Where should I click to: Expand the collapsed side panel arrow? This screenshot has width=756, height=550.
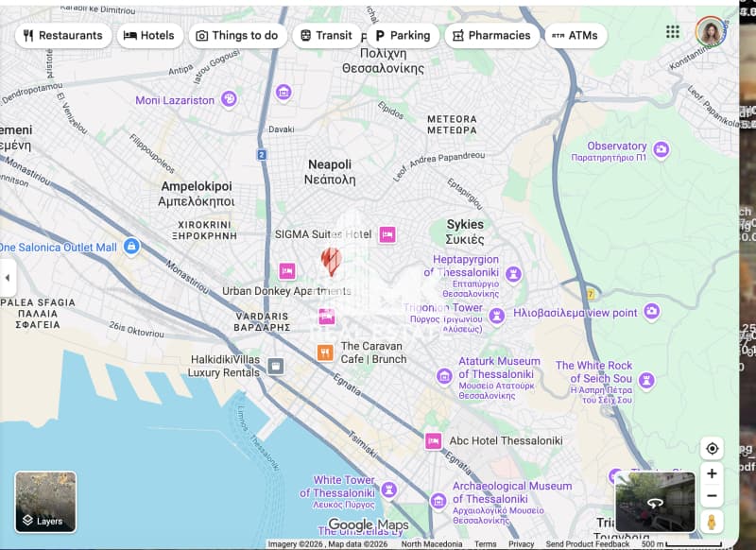pyautogui.click(x=8, y=278)
